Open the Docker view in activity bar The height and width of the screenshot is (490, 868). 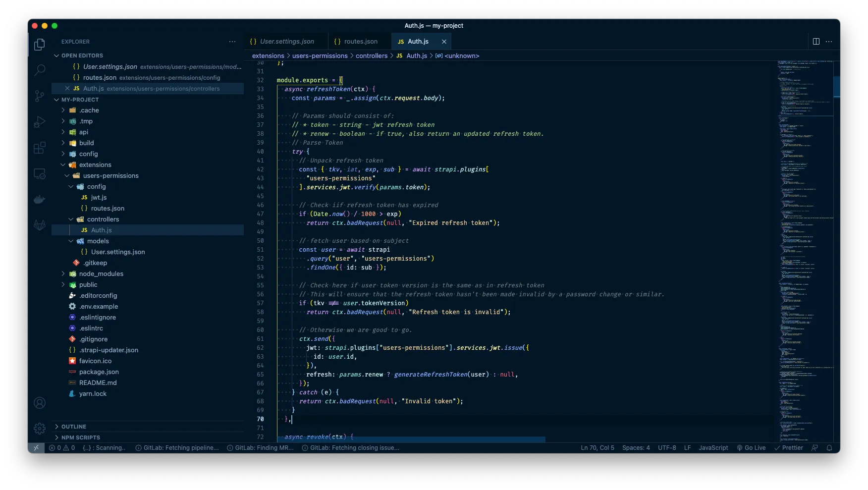tap(40, 199)
